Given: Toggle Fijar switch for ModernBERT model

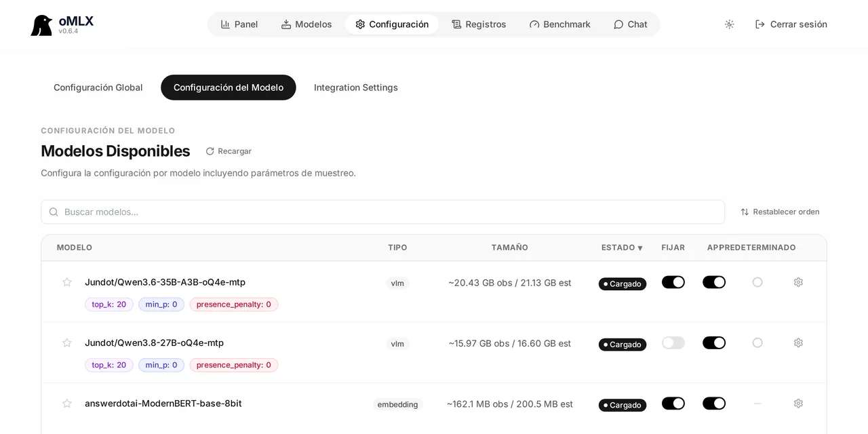Looking at the screenshot, I should (x=673, y=403).
